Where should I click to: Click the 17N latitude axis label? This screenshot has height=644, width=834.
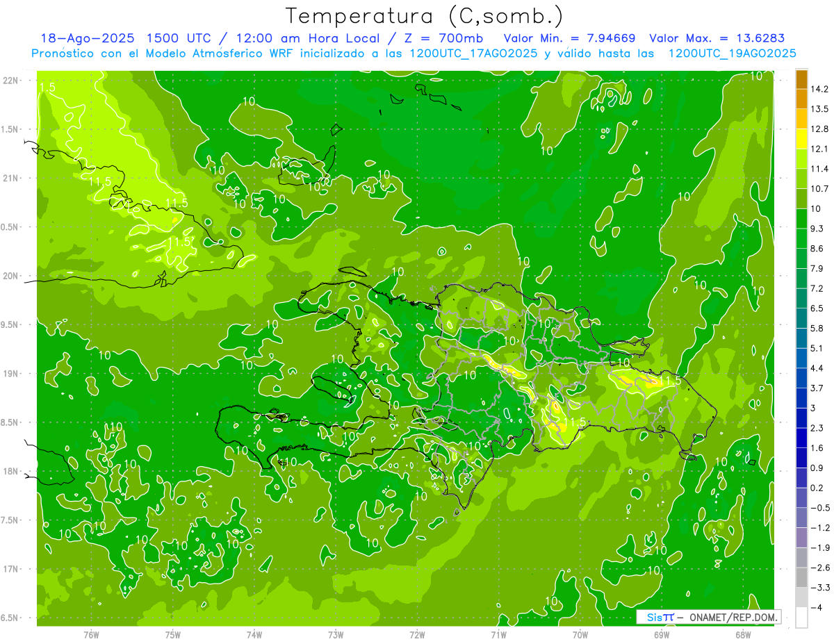10,569
